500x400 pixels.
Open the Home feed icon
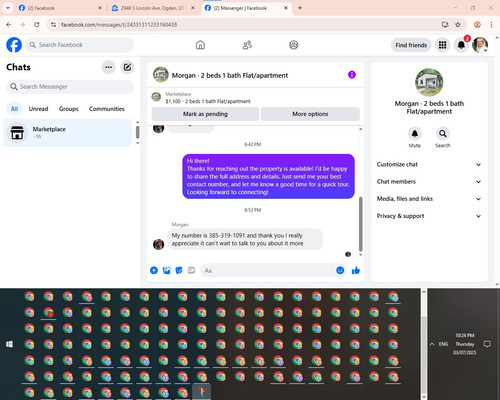coord(200,45)
